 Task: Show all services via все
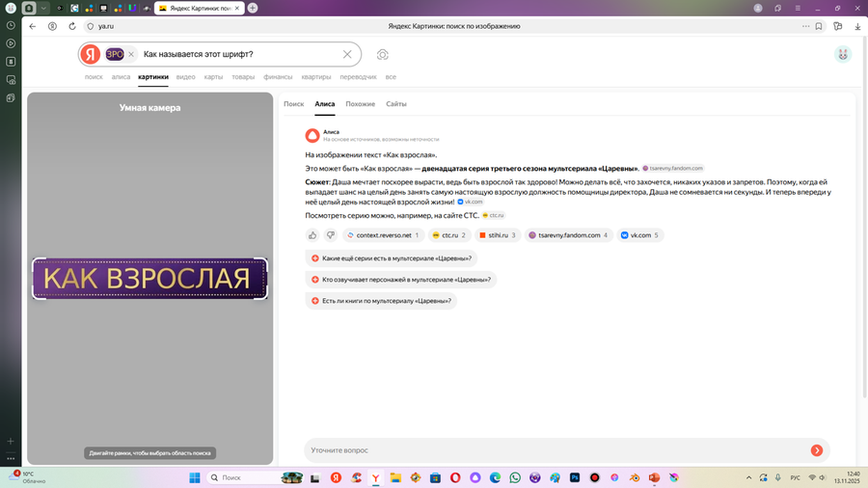coord(391,77)
